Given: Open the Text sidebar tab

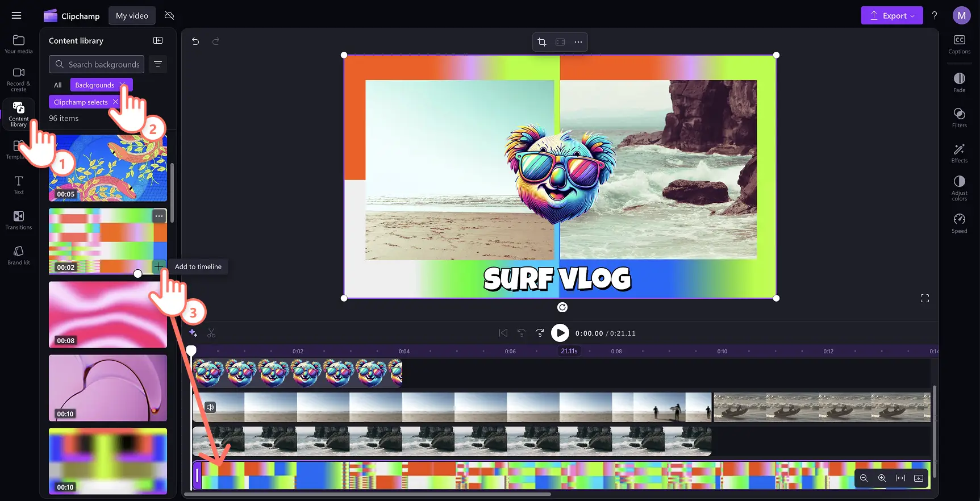Looking at the screenshot, I should (x=19, y=185).
